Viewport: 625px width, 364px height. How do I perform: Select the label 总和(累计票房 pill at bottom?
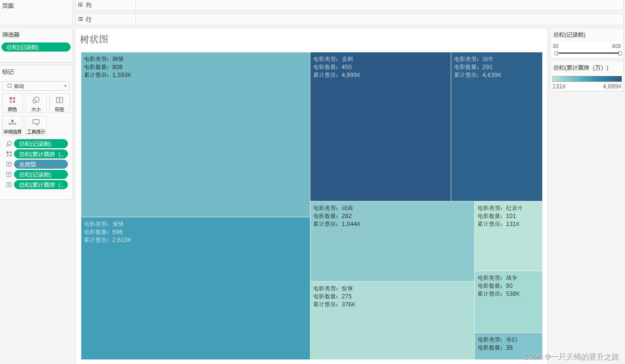click(41, 185)
